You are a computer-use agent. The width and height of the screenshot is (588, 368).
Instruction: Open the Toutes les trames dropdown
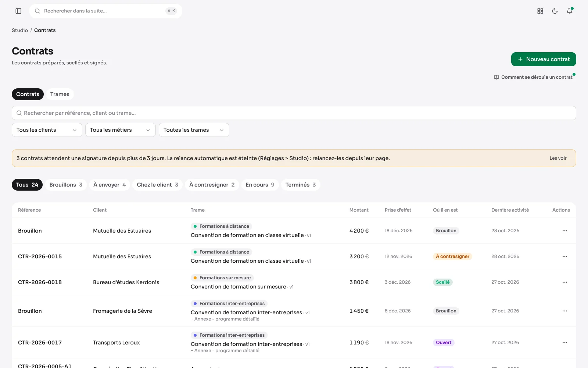(194, 130)
